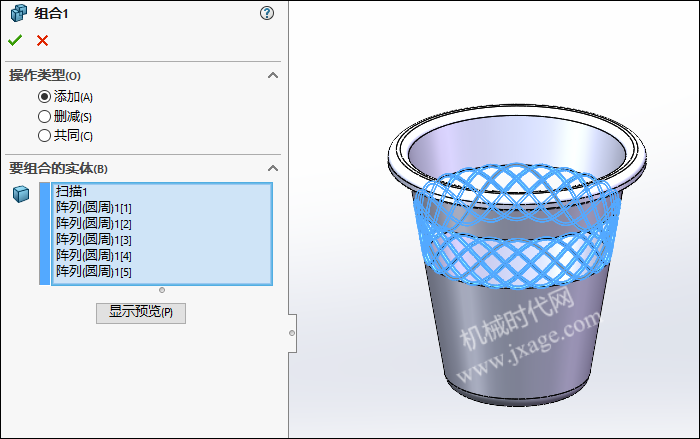Click the 操作类型(O) section header text
Image resolution: width=700 pixels, height=439 pixels.
coord(45,75)
